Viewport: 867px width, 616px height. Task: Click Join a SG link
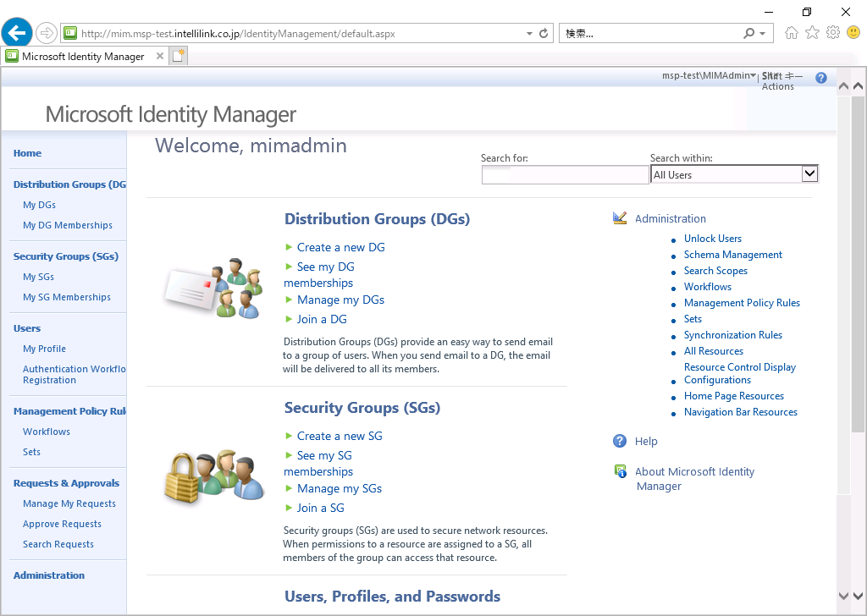[x=321, y=508]
